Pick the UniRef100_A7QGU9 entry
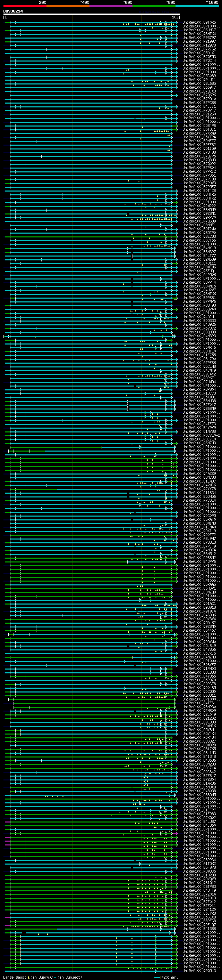Viewport: 222px width, 980px height. click(x=199, y=221)
